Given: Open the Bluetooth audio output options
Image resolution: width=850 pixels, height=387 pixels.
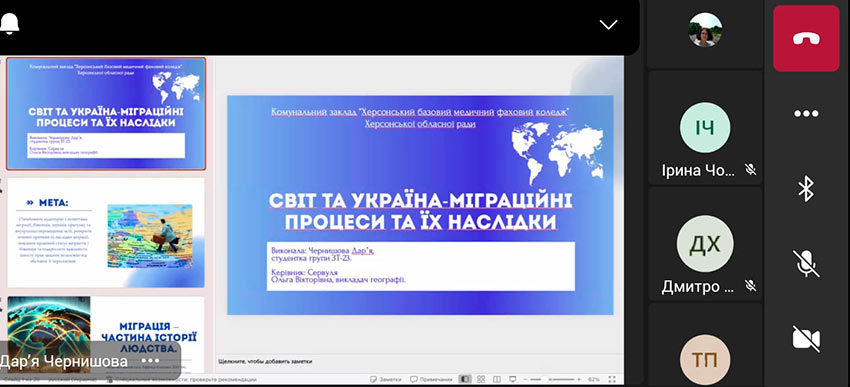Looking at the screenshot, I should pyautogui.click(x=806, y=189).
